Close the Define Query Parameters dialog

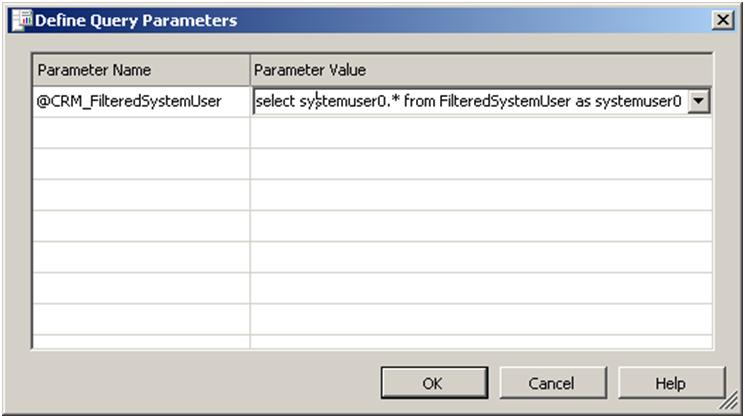coord(723,20)
